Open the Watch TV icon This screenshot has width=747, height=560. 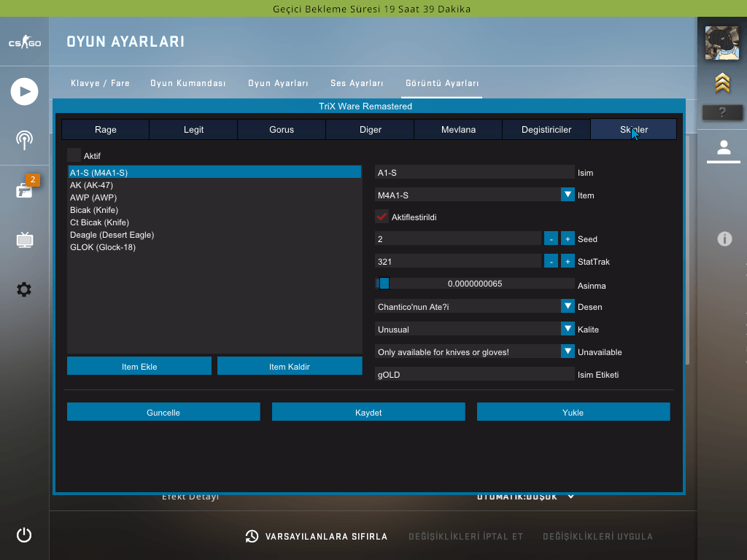tap(25, 239)
